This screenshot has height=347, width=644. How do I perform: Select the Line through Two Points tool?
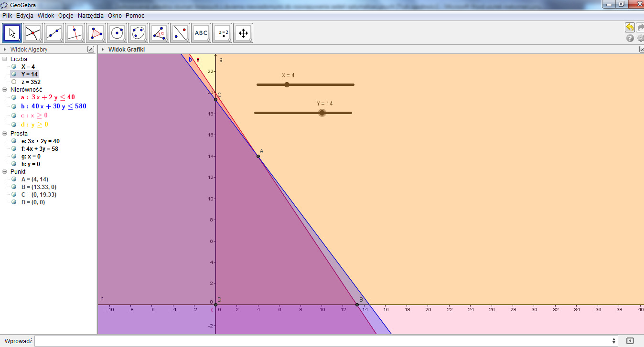point(54,33)
